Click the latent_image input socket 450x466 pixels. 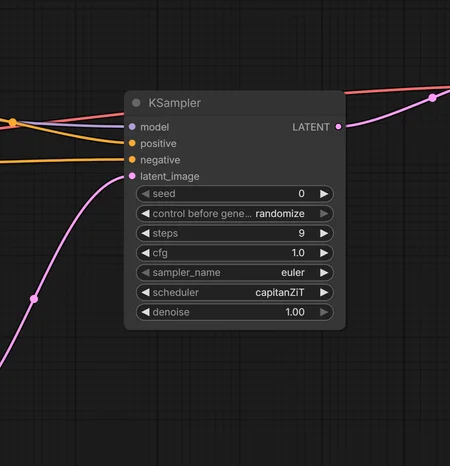(x=132, y=176)
